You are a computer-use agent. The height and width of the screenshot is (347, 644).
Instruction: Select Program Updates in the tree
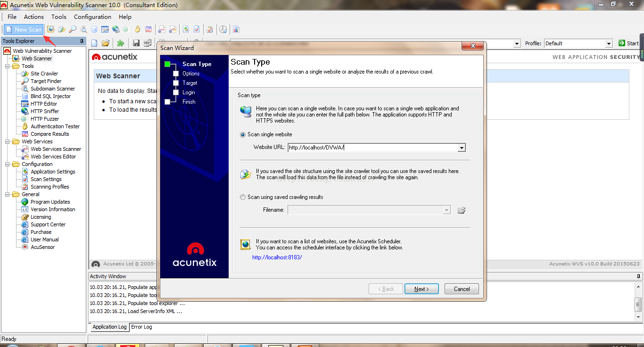coord(50,202)
